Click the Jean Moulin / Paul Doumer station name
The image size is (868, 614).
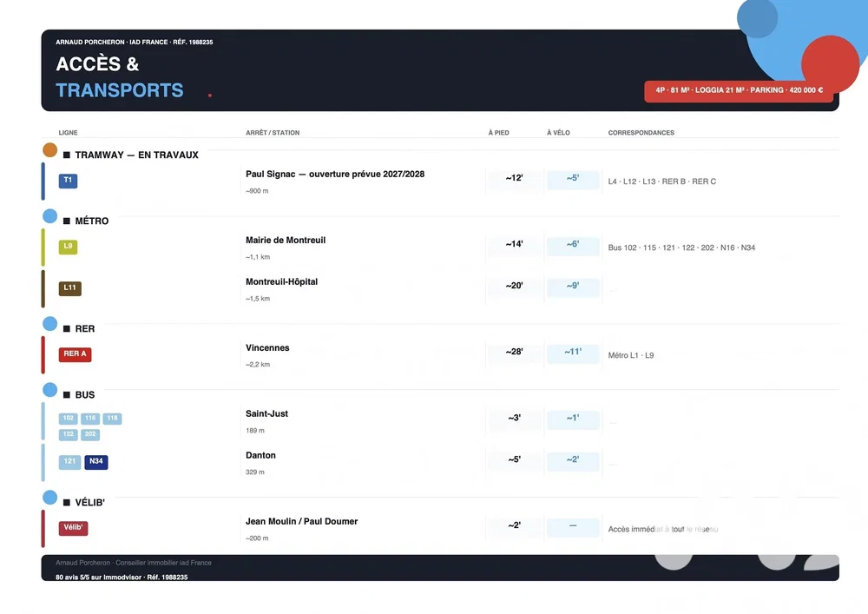(301, 522)
